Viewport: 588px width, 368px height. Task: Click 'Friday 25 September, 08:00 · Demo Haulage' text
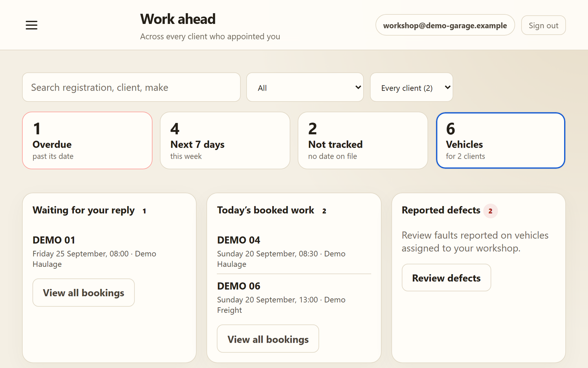(94, 259)
